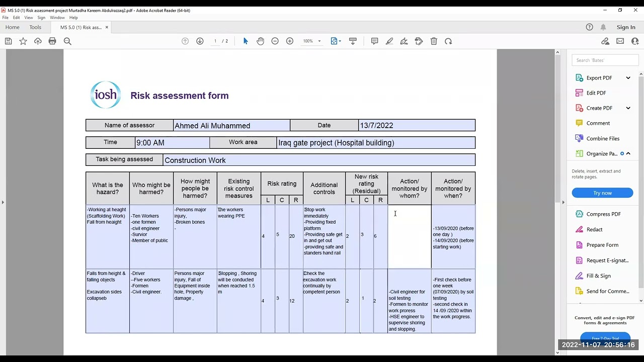
Task: Open the Sign menu
Action: coord(41,18)
